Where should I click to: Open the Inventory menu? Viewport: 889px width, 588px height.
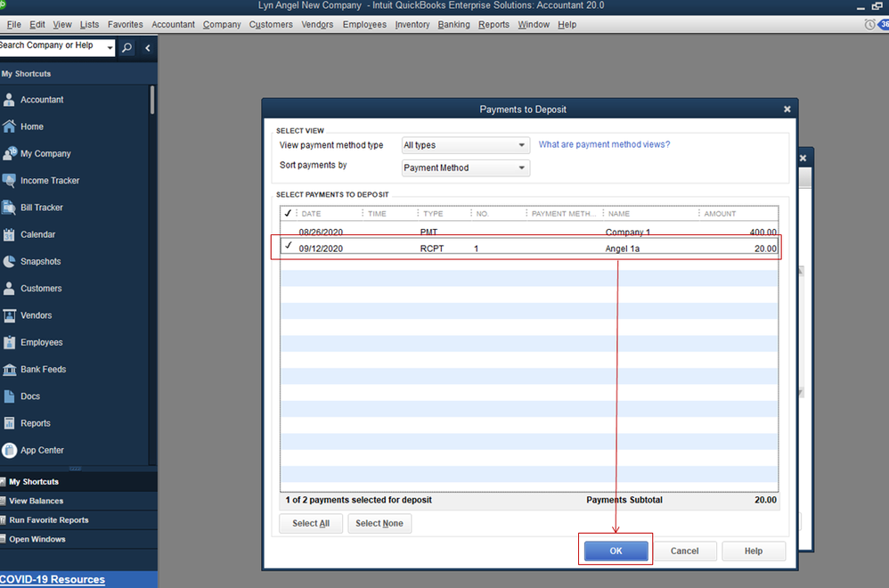(x=412, y=24)
